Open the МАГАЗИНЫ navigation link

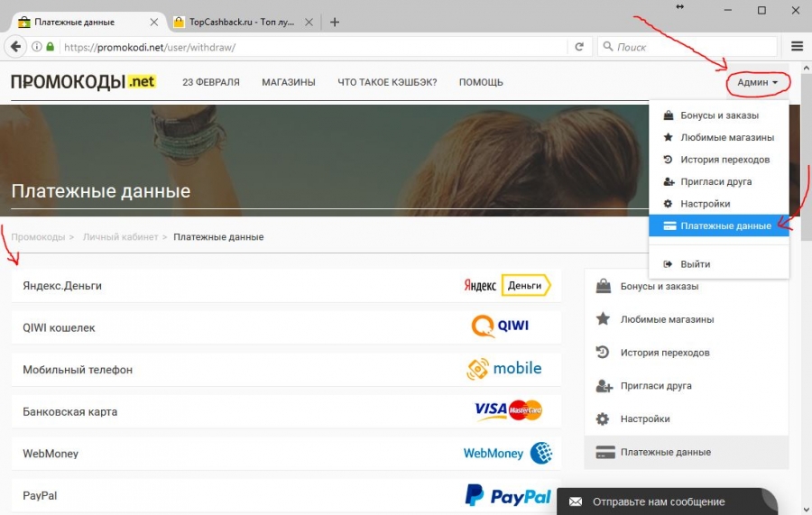click(x=289, y=82)
